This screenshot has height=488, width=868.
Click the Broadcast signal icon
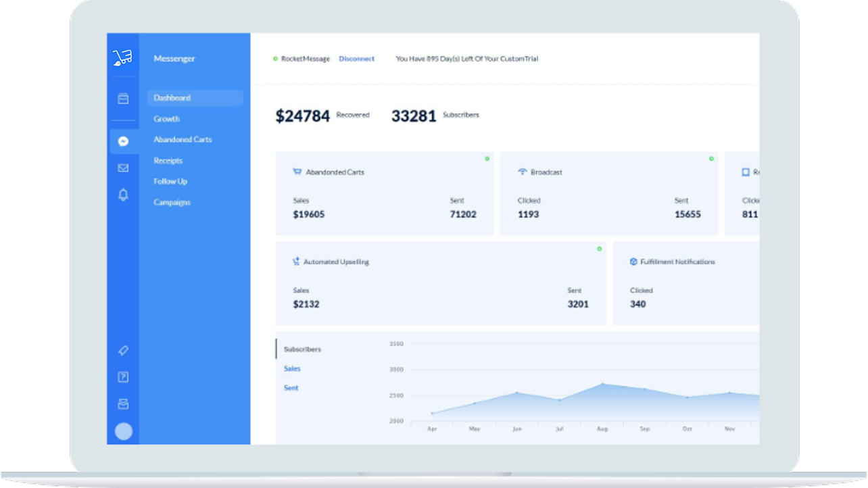tap(522, 172)
